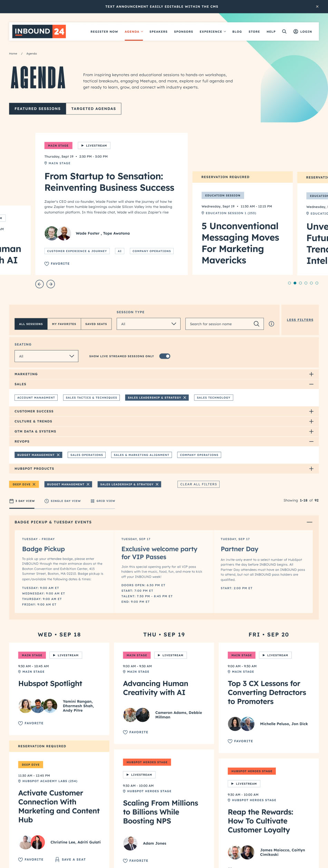Favorite the Top 3 CX Lessons session
328x868 pixels.
point(240,741)
